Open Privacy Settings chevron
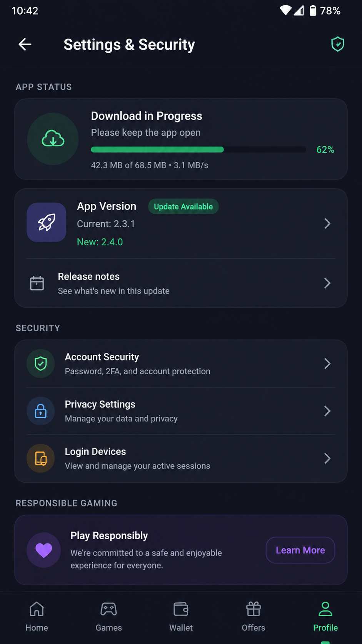Viewport: 362px width, 644px height. pyautogui.click(x=327, y=411)
